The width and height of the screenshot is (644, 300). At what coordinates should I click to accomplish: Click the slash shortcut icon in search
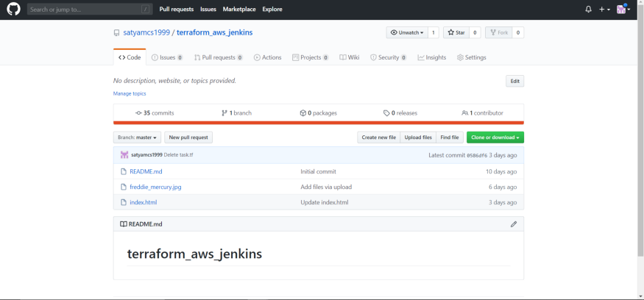tap(145, 9)
